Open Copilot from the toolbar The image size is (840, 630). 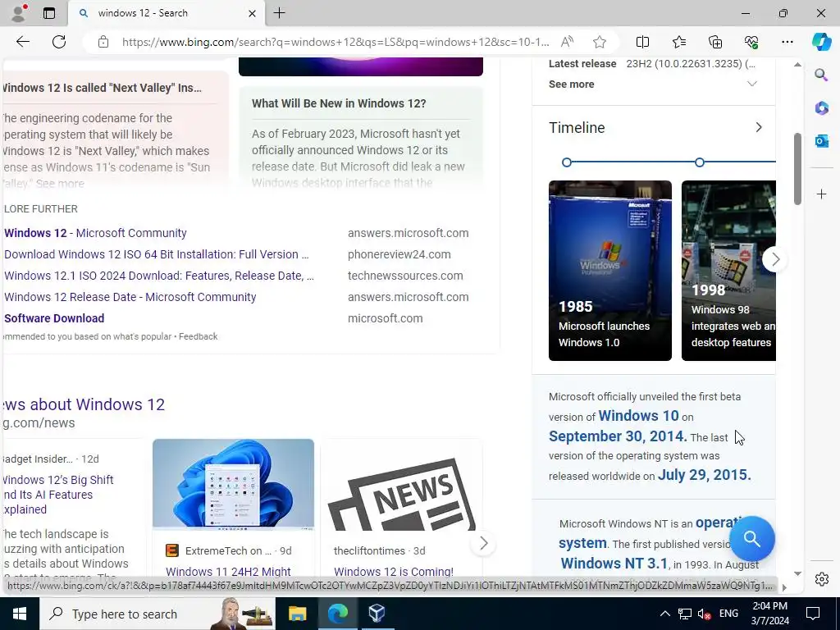821,42
